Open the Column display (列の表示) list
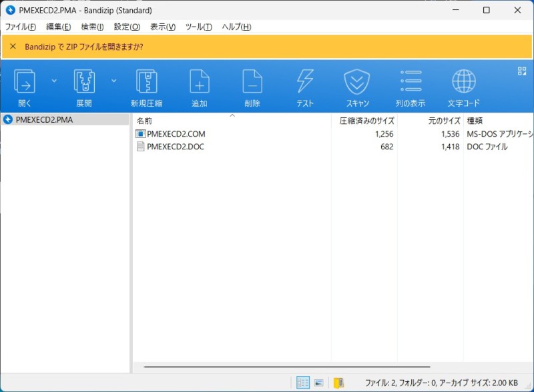534x392 pixels. [410, 82]
